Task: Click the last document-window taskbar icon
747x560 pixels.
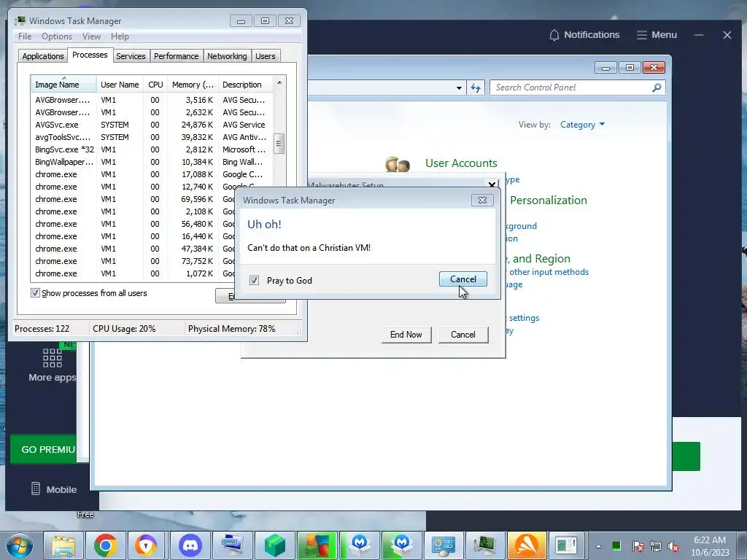Action: (566, 545)
